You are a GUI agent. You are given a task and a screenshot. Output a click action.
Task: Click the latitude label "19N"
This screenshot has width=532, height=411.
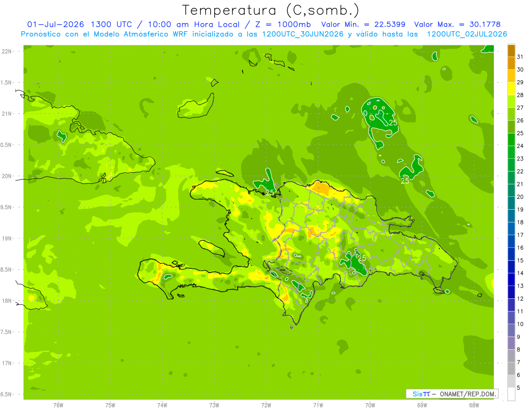[x=7, y=239]
